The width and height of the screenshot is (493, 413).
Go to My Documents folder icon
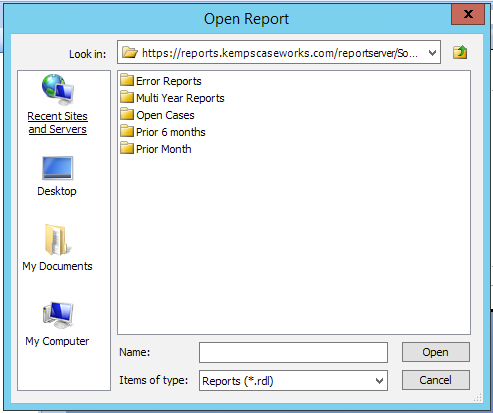(x=57, y=239)
